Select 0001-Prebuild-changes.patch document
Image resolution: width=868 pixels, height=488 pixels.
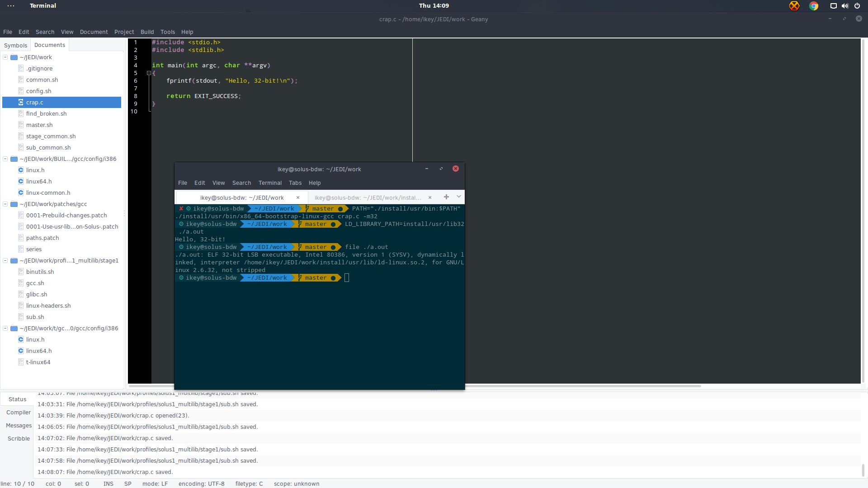[66, 216]
